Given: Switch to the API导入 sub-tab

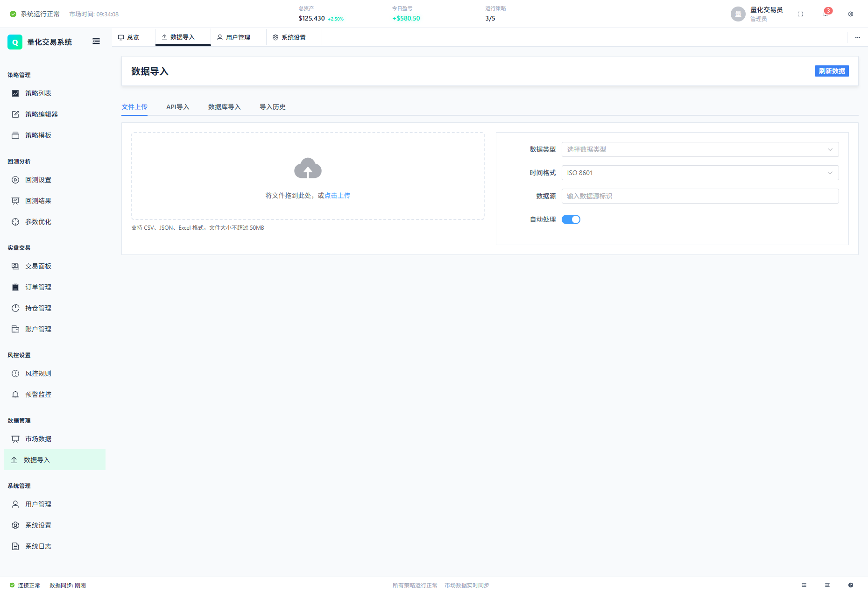Looking at the screenshot, I should 178,107.
